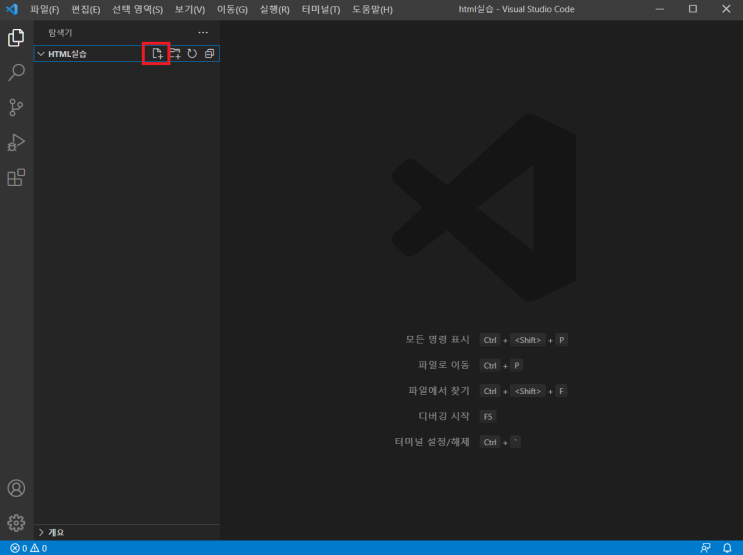
Task: Open the 이동(G) menu
Action: 232,9
